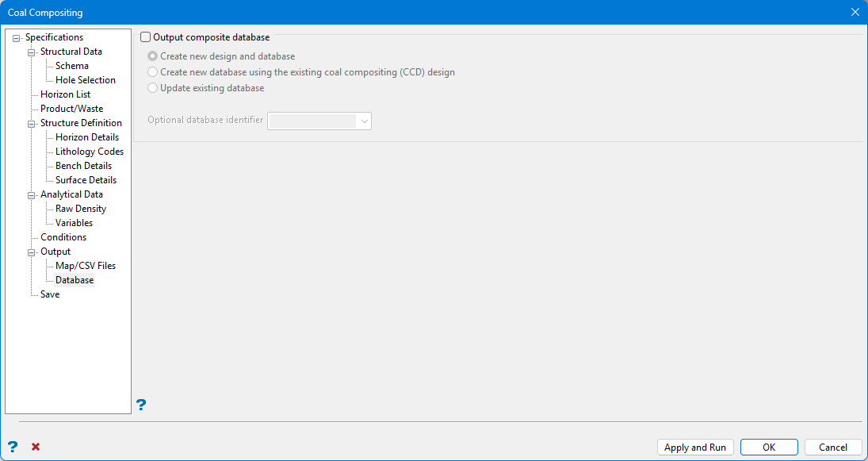Go to Map/CSV Files settings
This screenshot has width=868, height=461.
pyautogui.click(x=86, y=266)
